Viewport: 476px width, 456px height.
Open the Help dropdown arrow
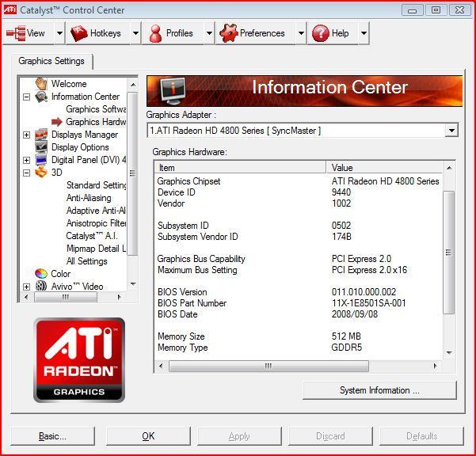[x=364, y=33]
